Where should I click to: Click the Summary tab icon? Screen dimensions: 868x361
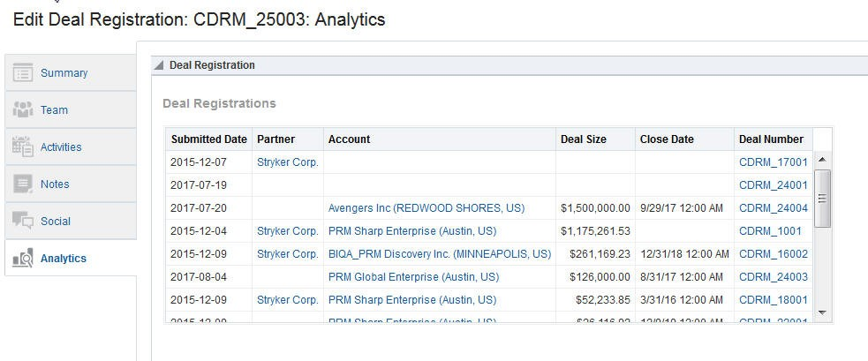point(23,73)
